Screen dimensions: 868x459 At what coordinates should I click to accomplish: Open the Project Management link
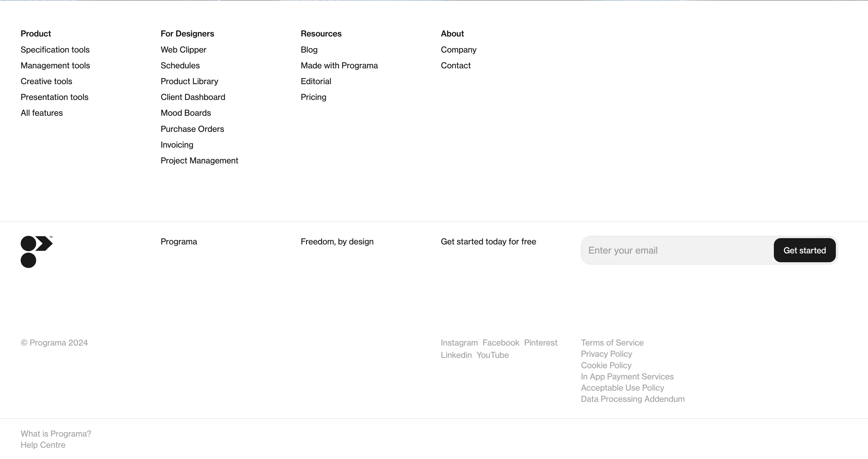[x=199, y=161]
